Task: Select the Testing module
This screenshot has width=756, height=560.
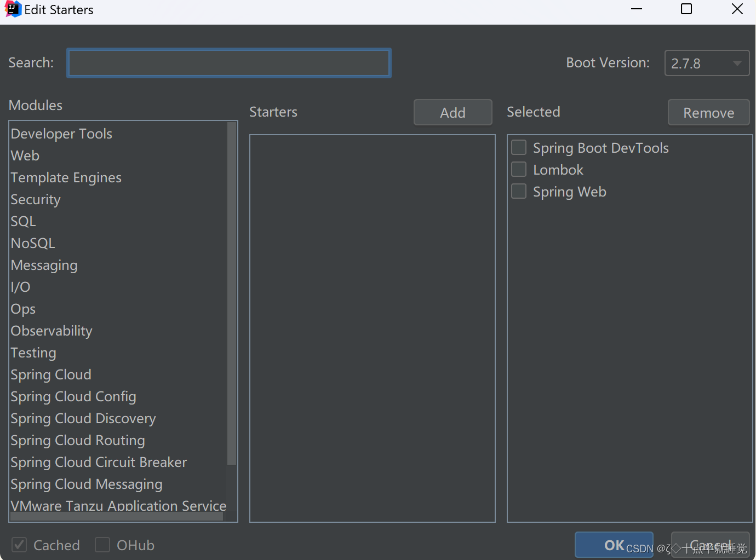Action: 118,353
